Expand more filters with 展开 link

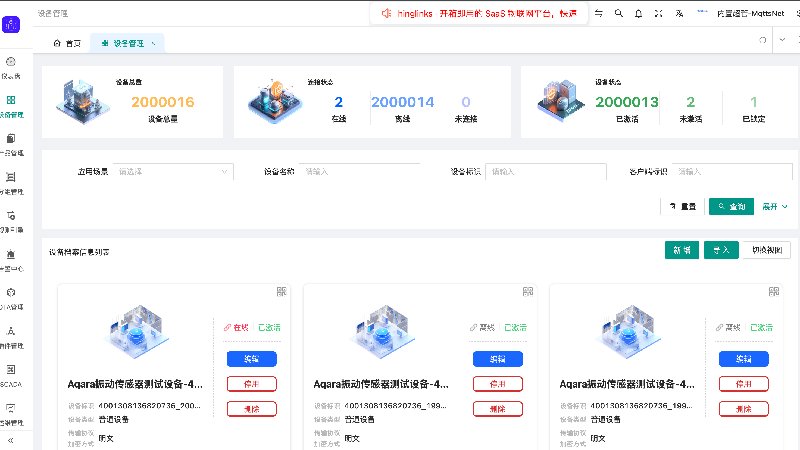tap(774, 206)
